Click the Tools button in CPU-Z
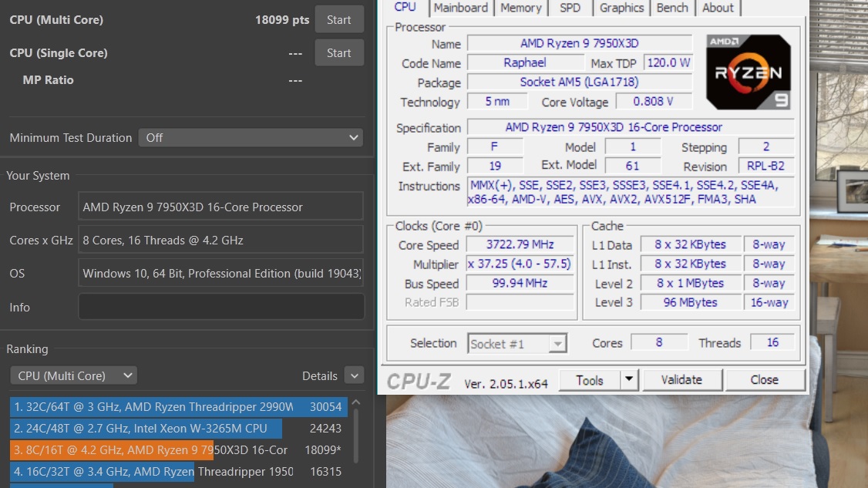Image resolution: width=868 pixels, height=488 pixels. (x=589, y=380)
